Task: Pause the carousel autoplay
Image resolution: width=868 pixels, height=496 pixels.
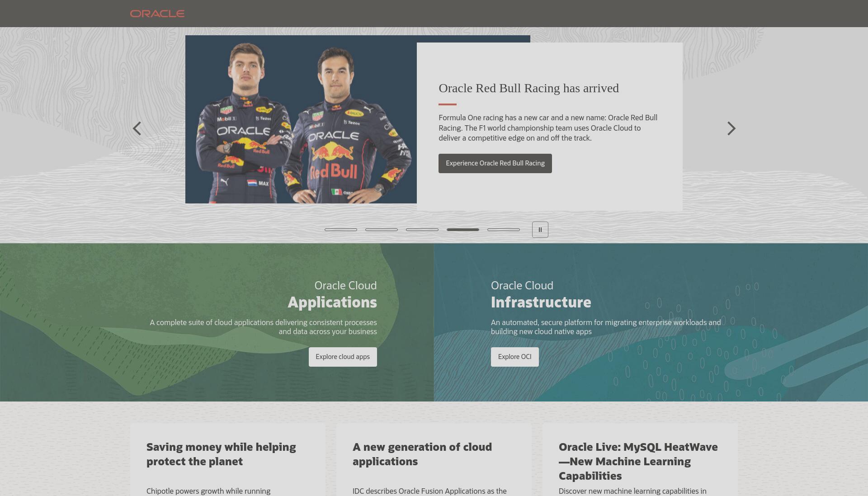Action: click(540, 230)
